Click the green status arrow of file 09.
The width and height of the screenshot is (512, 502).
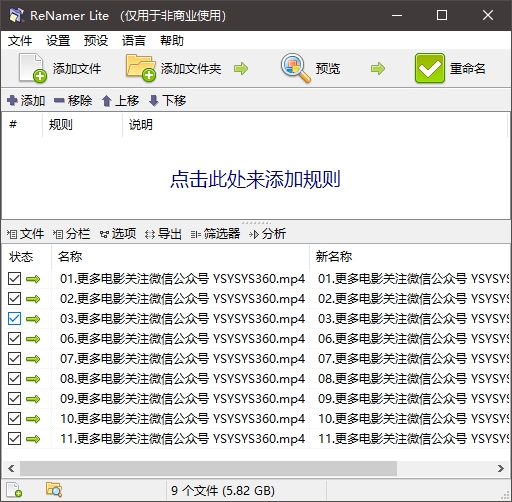(33, 399)
